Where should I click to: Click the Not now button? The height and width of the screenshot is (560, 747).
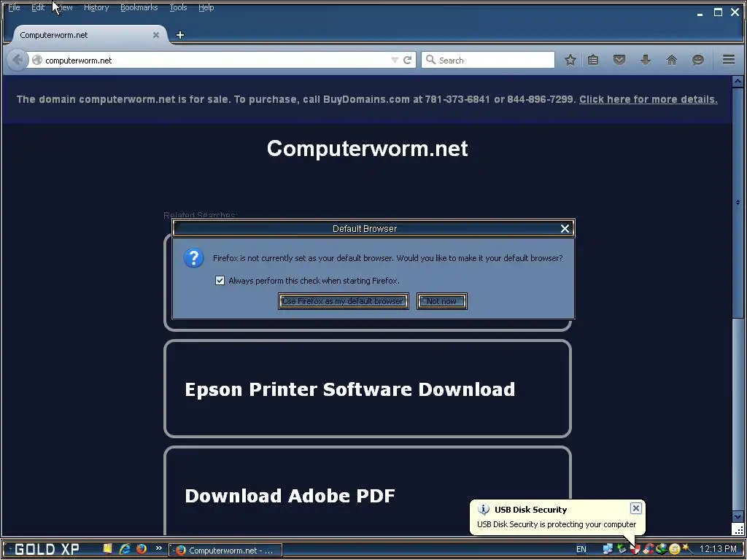pos(441,301)
